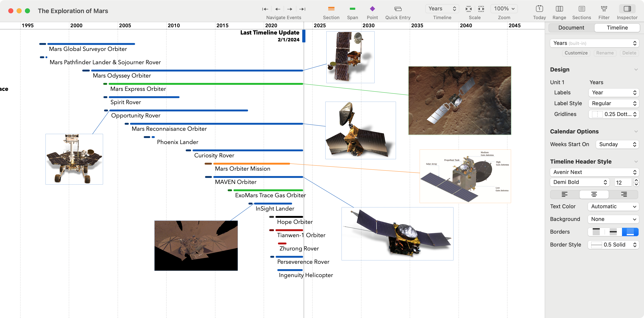Open the Filter options
644x318 pixels.
click(604, 9)
